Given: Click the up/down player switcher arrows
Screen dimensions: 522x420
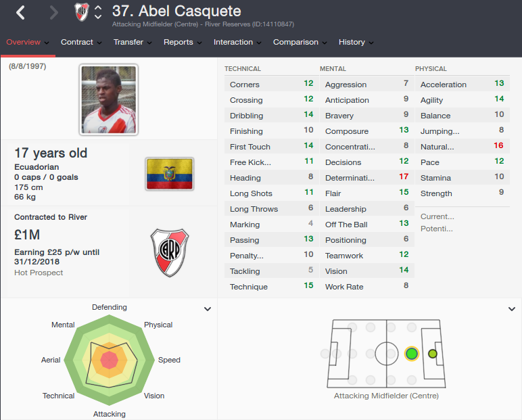Looking at the screenshot, I should click(98, 12).
